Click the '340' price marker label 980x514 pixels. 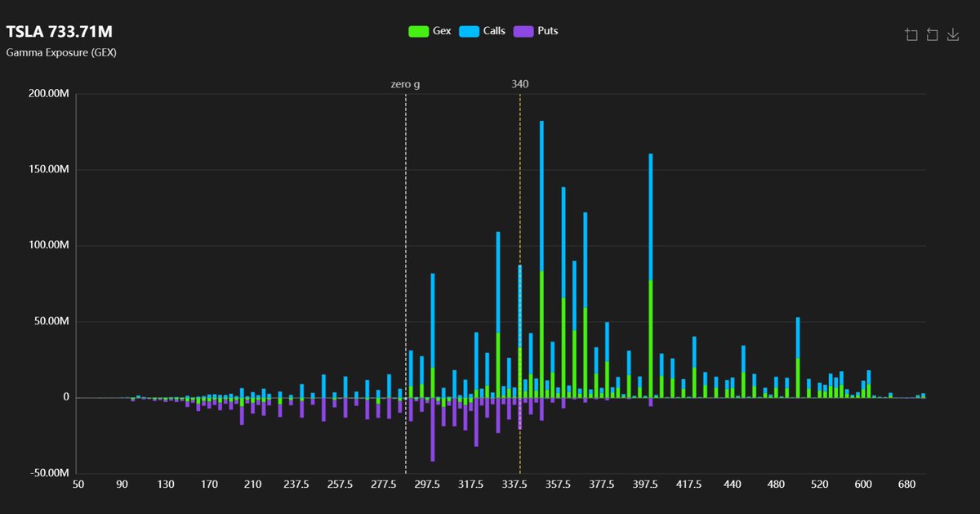click(x=519, y=83)
